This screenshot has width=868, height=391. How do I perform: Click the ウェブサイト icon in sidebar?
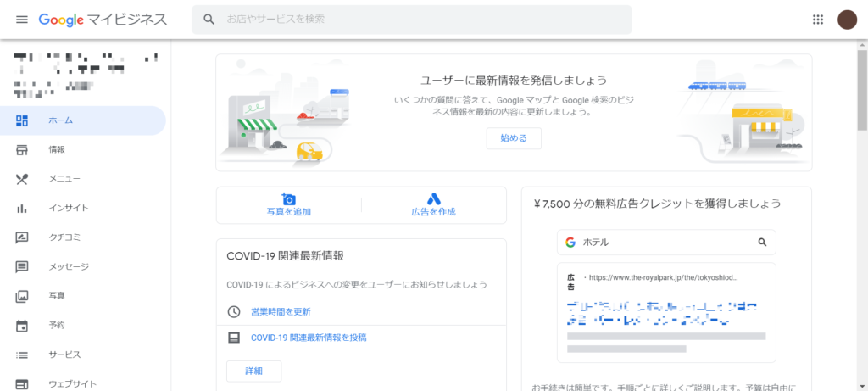tap(21, 384)
